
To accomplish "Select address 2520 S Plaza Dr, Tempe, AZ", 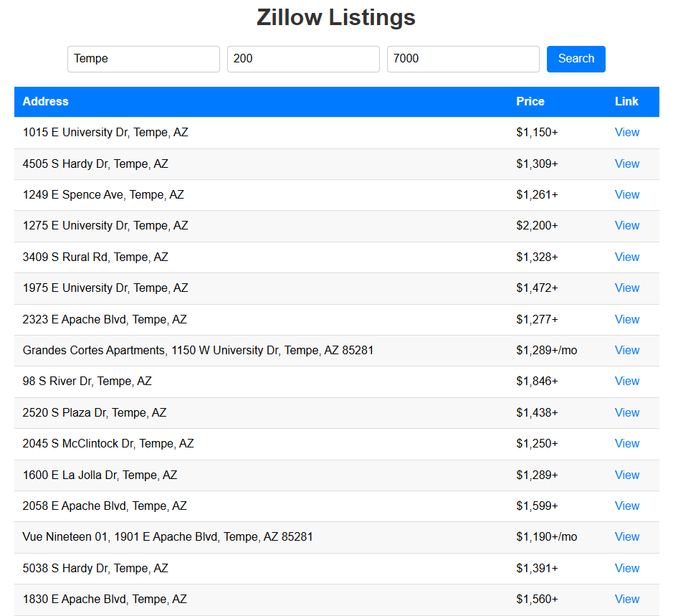I will click(x=95, y=412).
